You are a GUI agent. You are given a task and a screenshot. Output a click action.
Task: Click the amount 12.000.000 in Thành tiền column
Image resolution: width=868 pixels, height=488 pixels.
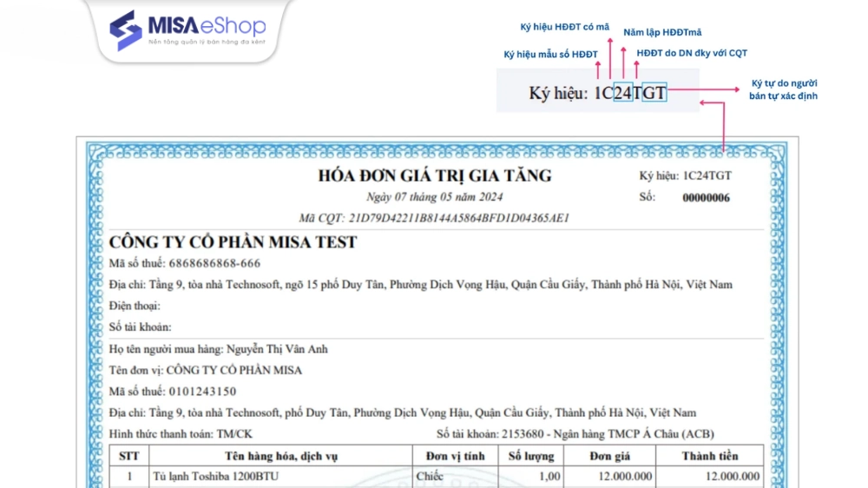click(733, 477)
